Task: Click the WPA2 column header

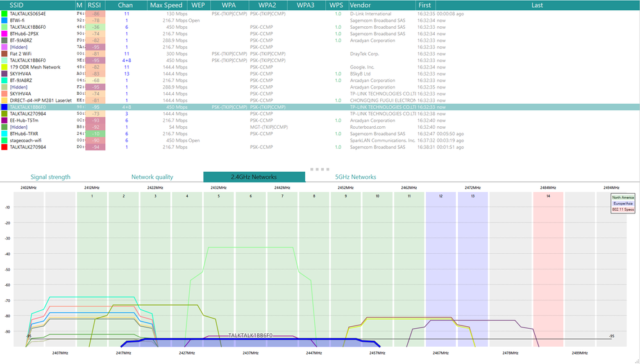Action: (x=267, y=5)
